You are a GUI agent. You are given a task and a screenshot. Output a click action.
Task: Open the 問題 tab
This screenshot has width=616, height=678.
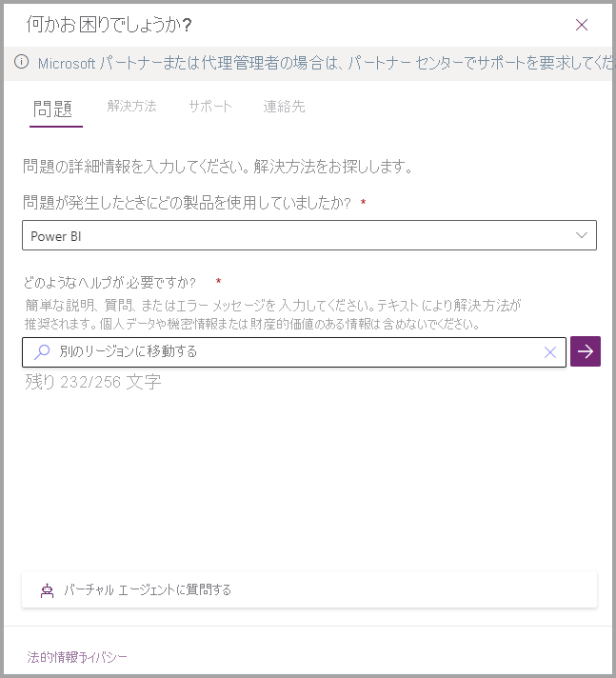click(x=52, y=109)
